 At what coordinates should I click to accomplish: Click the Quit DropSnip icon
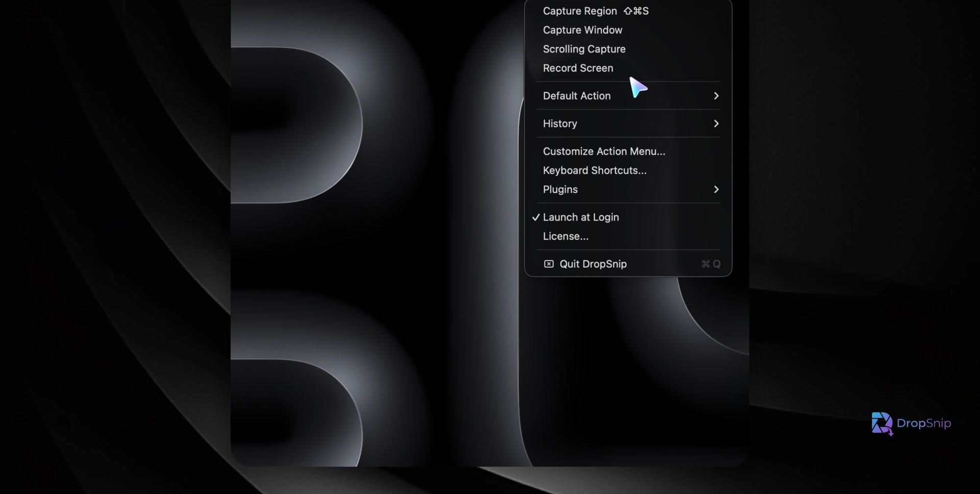click(549, 264)
